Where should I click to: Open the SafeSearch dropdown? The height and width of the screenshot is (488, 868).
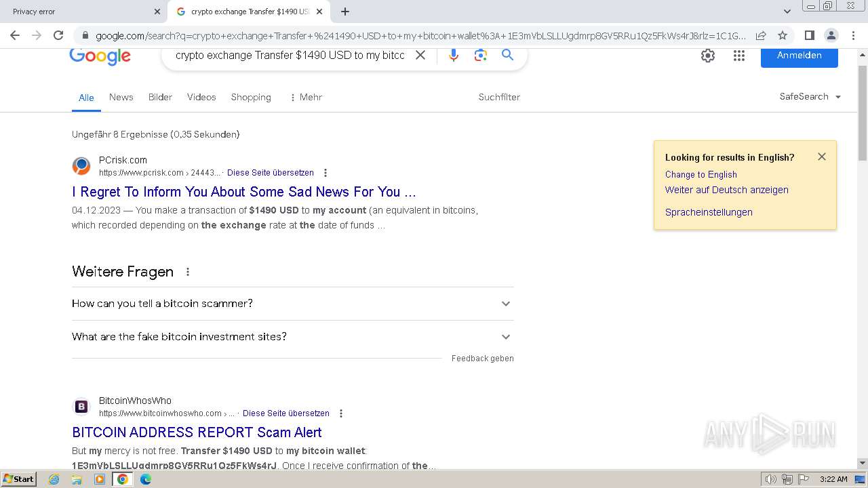(810, 97)
